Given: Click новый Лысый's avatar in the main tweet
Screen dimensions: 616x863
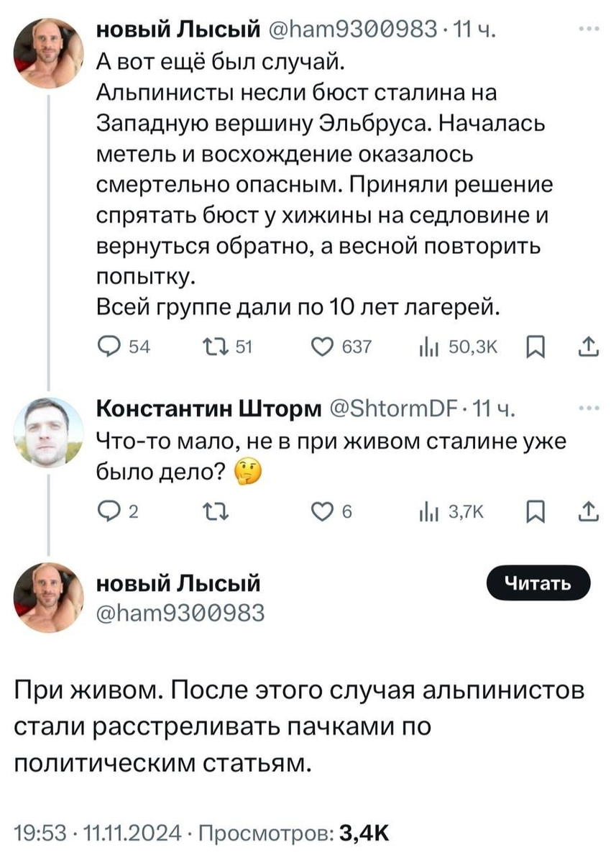Looking at the screenshot, I should 48,597.
